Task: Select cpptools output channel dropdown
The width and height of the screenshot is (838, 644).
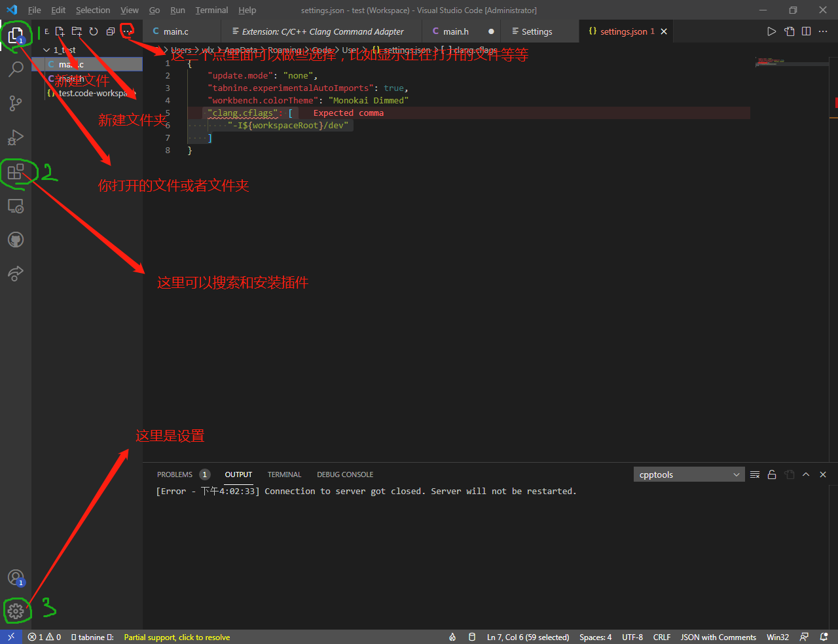Action: (689, 474)
